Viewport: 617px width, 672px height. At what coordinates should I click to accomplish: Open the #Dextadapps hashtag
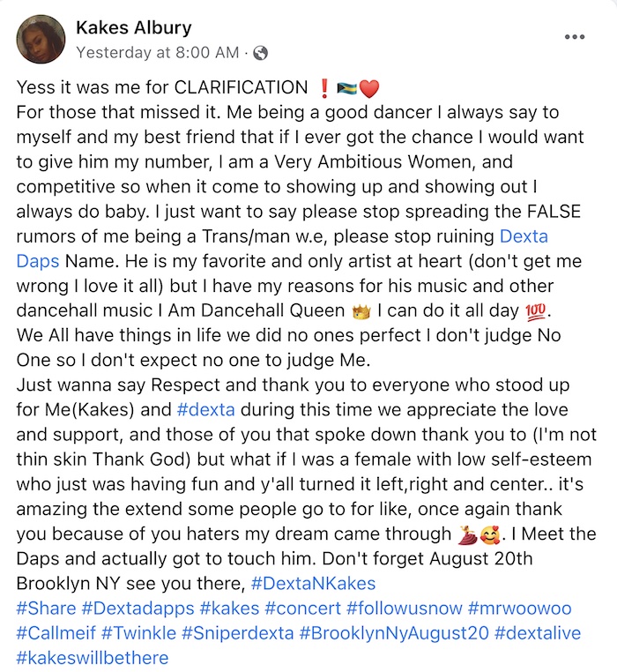138,609
